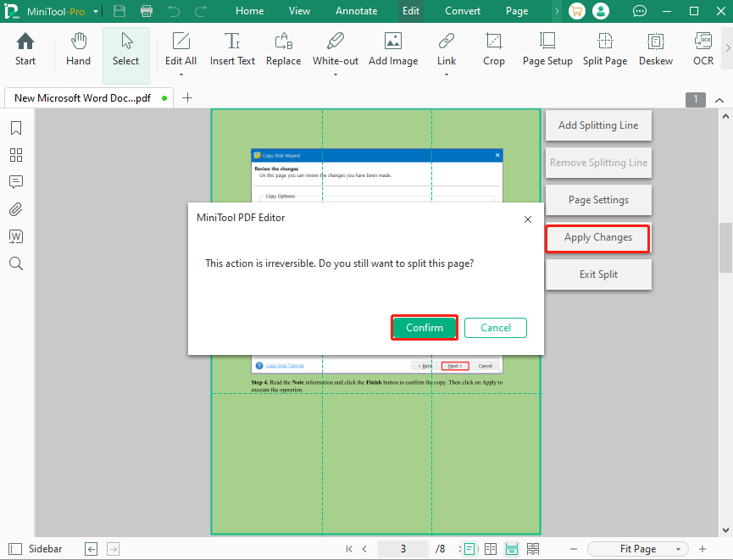Click the Add Image tool
Screen dimensions: 733x560
[x=393, y=49]
